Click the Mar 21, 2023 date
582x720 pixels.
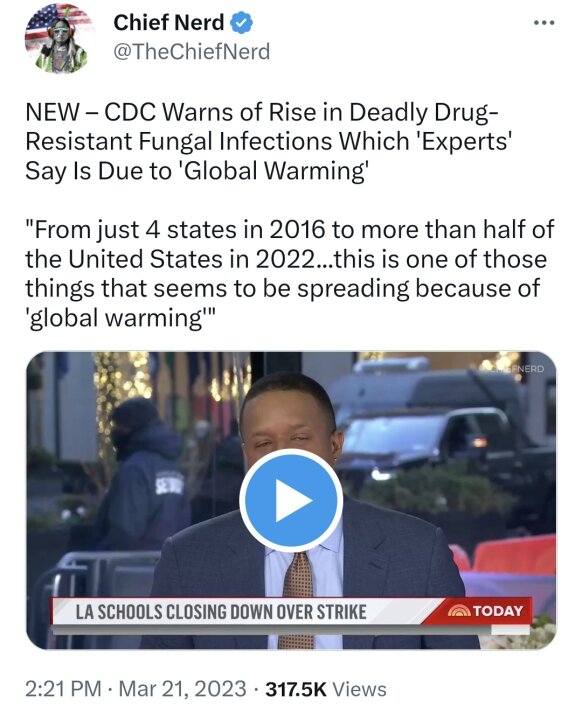[182, 689]
